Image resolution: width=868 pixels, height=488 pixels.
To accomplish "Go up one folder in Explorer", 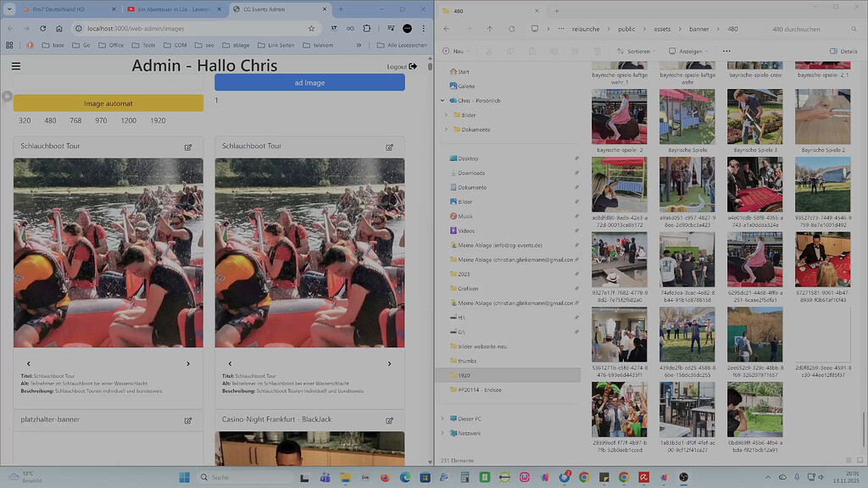I will click(490, 29).
